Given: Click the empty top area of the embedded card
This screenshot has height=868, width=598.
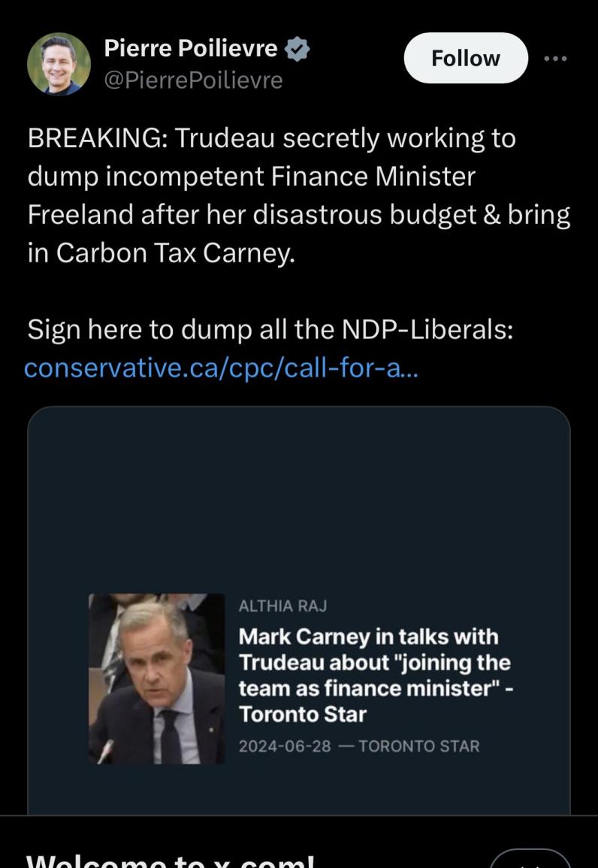Looking at the screenshot, I should [298, 488].
